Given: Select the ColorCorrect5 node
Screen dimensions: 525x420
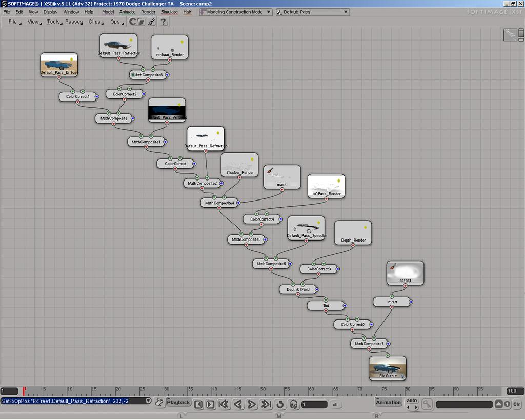Looking at the screenshot, I should [x=353, y=324].
